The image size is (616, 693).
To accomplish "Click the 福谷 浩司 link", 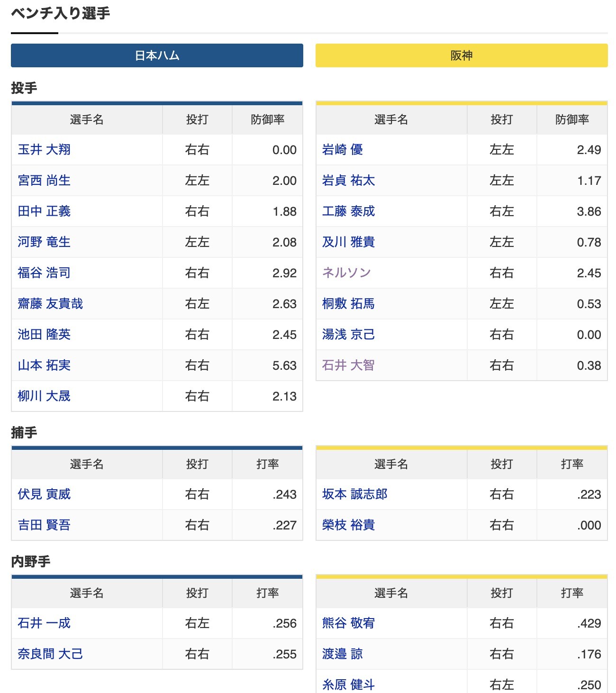I will pos(44,273).
